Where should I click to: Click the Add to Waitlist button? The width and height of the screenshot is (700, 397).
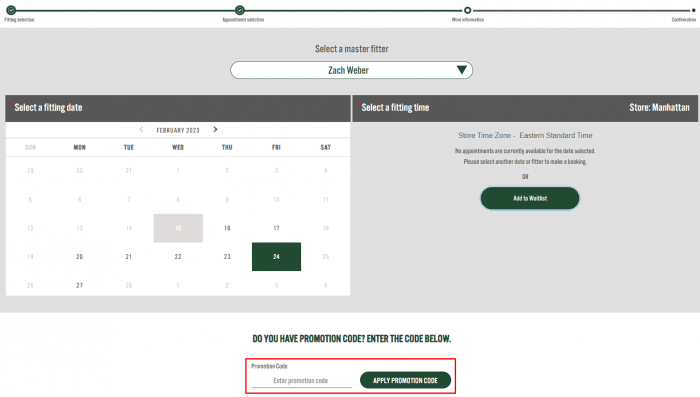coord(530,198)
